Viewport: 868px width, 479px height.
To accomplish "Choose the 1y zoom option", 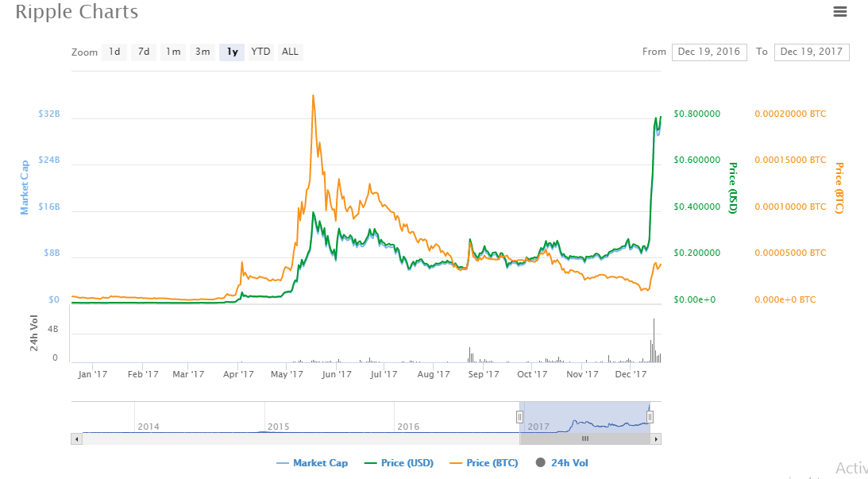I will (232, 52).
